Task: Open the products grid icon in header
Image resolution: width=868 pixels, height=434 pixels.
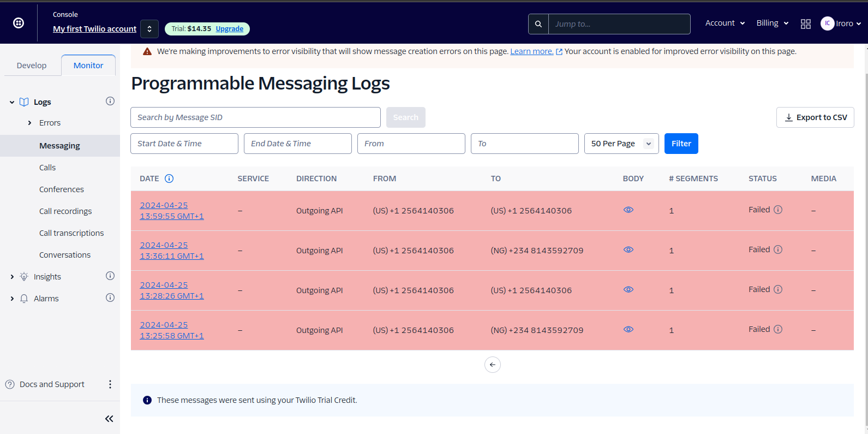Action: pyautogui.click(x=806, y=24)
